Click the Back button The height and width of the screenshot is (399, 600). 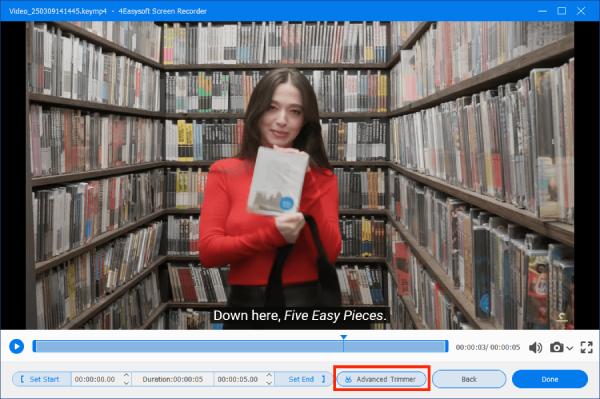[469, 379]
